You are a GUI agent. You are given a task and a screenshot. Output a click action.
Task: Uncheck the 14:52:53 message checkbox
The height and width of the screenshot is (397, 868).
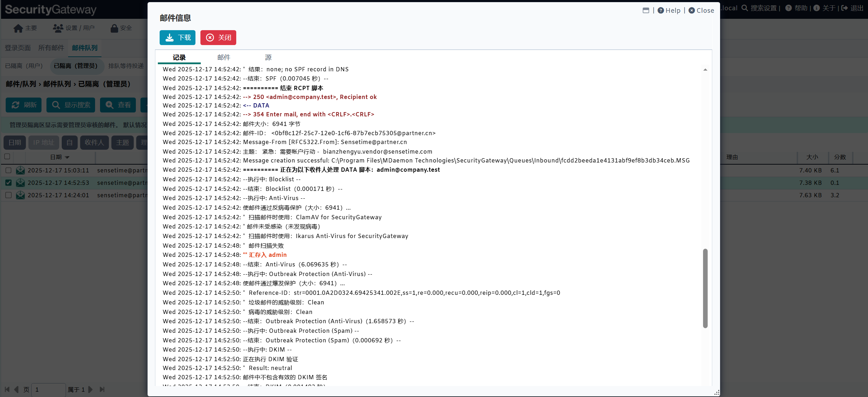click(9, 183)
